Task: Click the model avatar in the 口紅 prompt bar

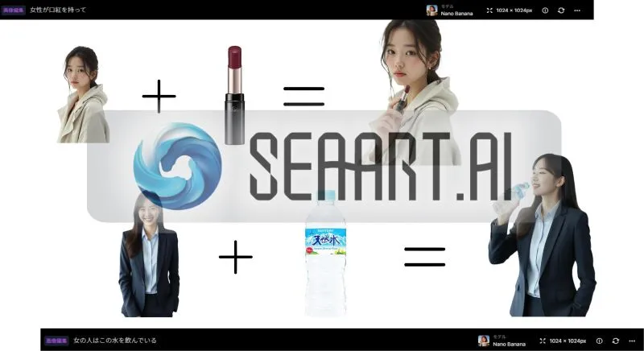Action: click(431, 10)
